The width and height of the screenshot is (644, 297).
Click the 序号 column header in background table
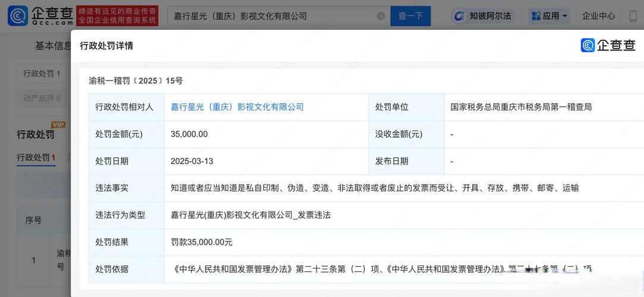coord(33,220)
